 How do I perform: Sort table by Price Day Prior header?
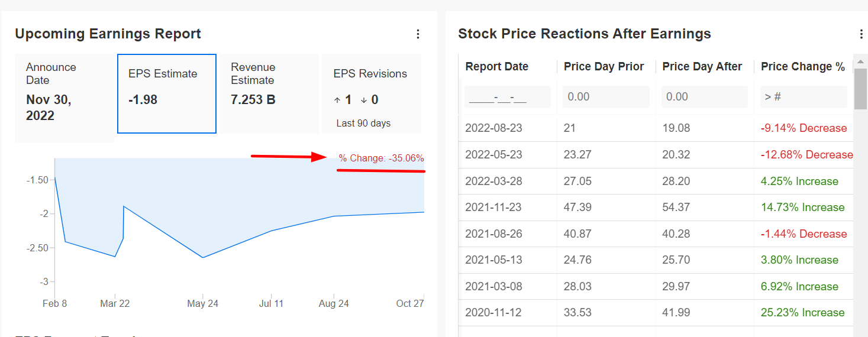[604, 67]
